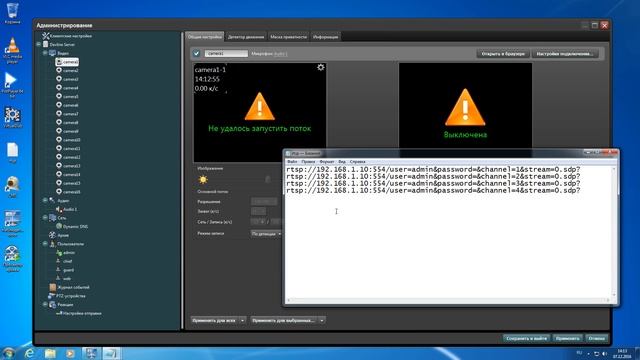Switch to Маска приватности tab
The height and width of the screenshot is (360, 640).
pos(288,37)
